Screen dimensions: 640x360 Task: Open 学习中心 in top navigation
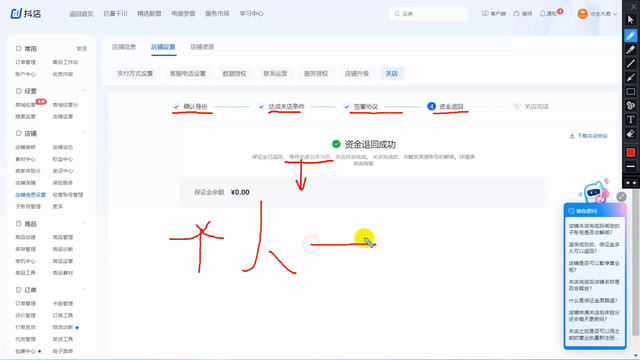point(251,14)
